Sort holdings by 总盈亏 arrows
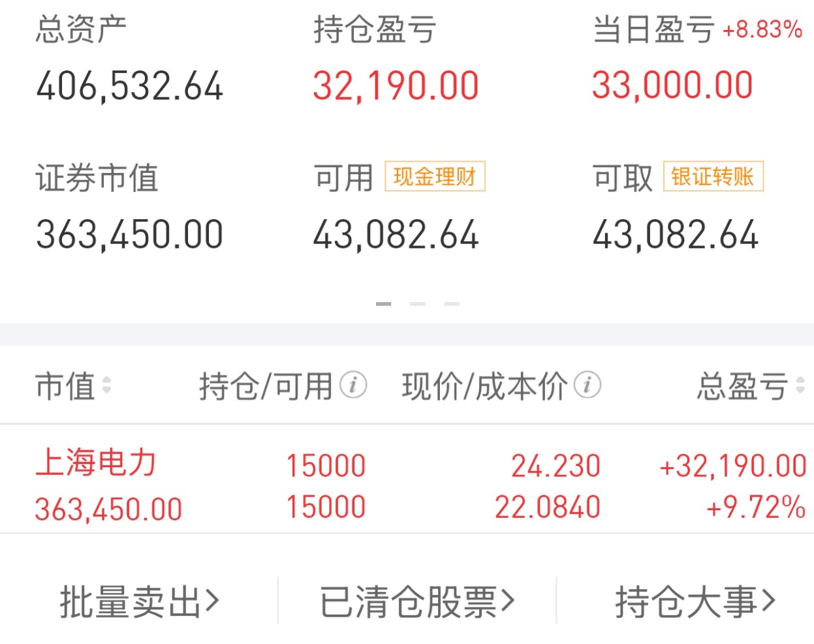The height and width of the screenshot is (644, 814). click(x=800, y=385)
